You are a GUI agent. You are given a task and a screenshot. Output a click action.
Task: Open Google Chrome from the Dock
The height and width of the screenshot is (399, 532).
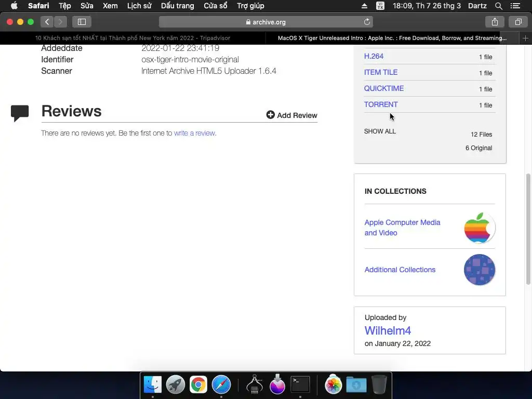click(198, 385)
